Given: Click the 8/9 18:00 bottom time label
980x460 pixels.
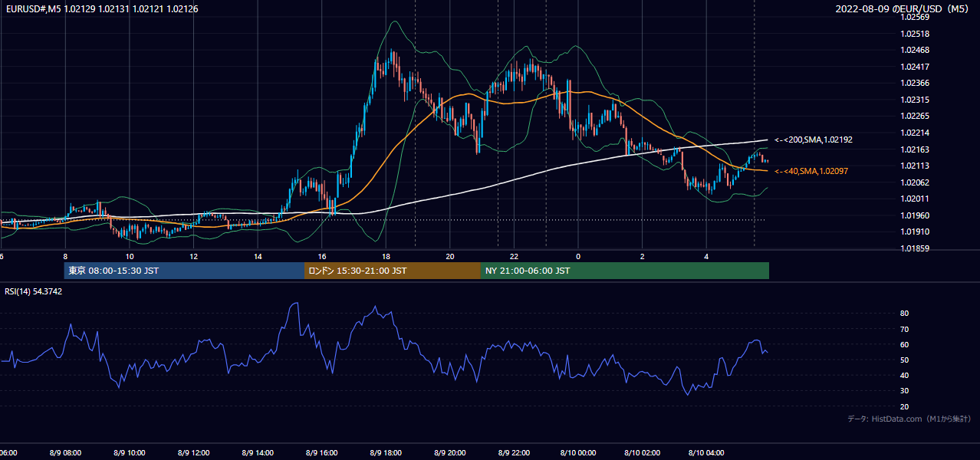Looking at the screenshot, I should (386, 453).
